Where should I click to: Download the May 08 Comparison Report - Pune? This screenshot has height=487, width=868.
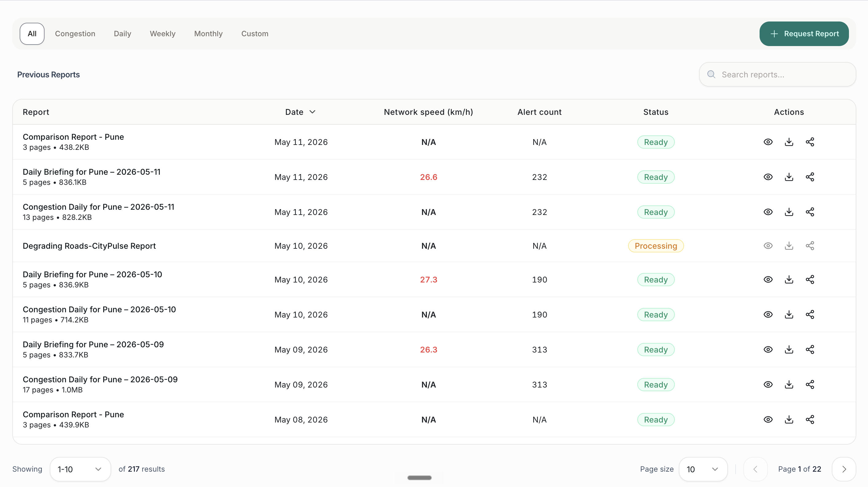(789, 419)
